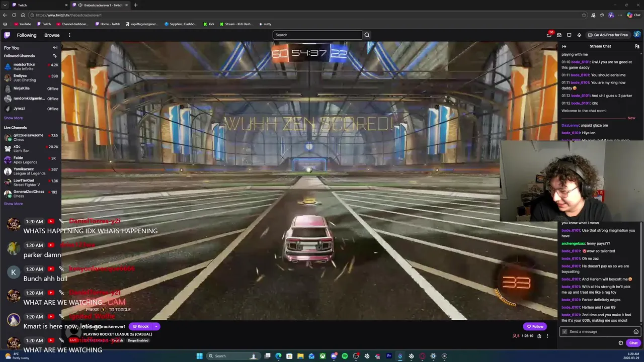Click the Follow button

[x=535, y=326]
